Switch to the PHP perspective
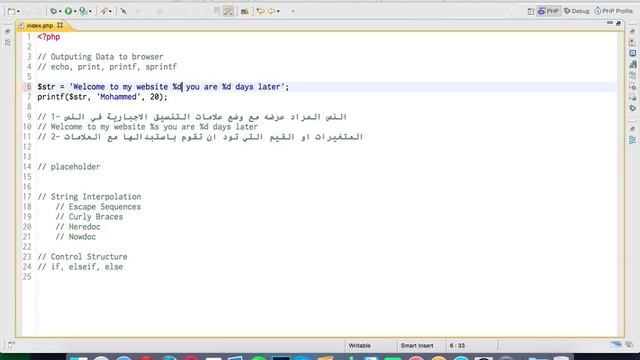 [x=548, y=11]
